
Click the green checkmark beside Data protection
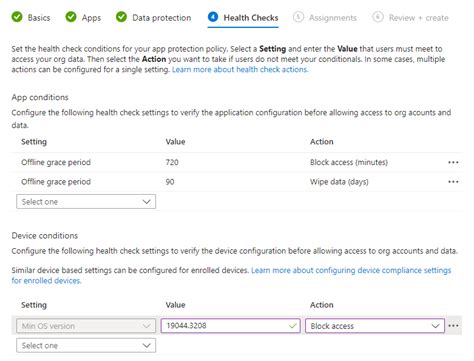(x=121, y=17)
